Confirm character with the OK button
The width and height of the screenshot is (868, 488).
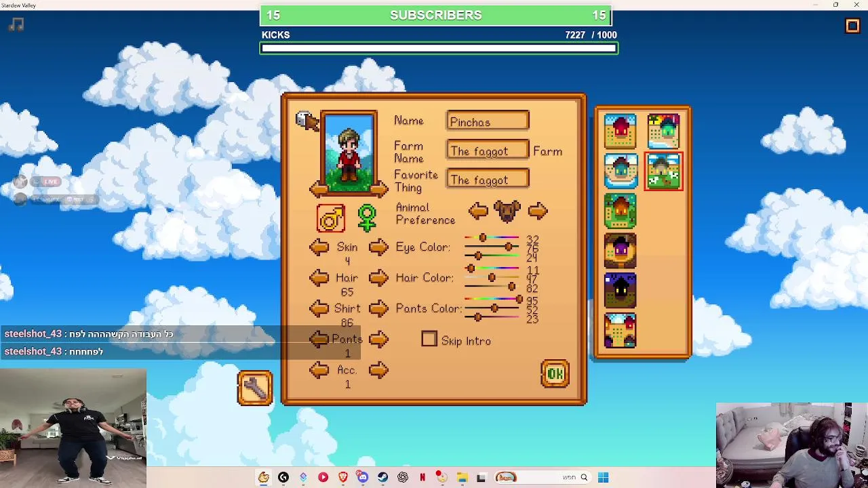(555, 374)
